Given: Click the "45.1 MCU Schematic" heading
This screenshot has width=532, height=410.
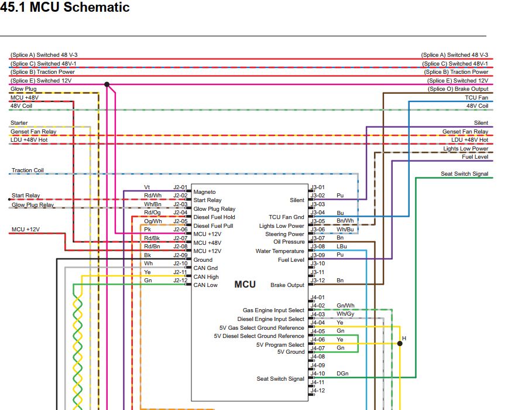Looking at the screenshot, I should pyautogui.click(x=64, y=7).
